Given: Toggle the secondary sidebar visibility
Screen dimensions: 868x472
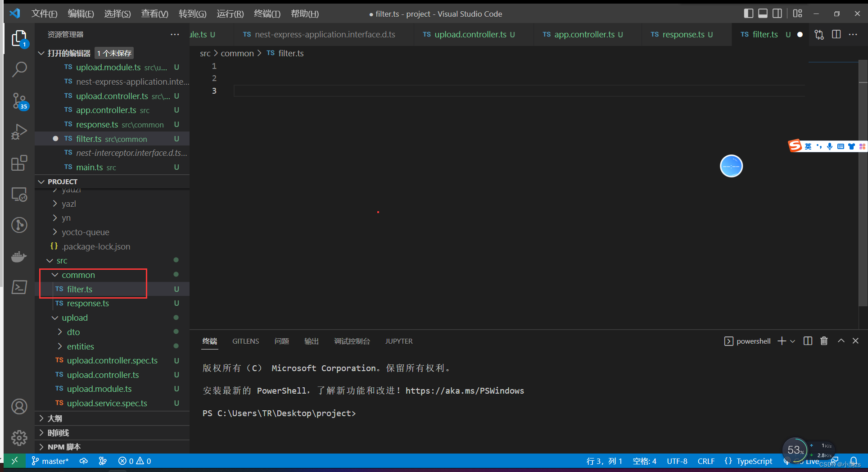Looking at the screenshot, I should [777, 14].
